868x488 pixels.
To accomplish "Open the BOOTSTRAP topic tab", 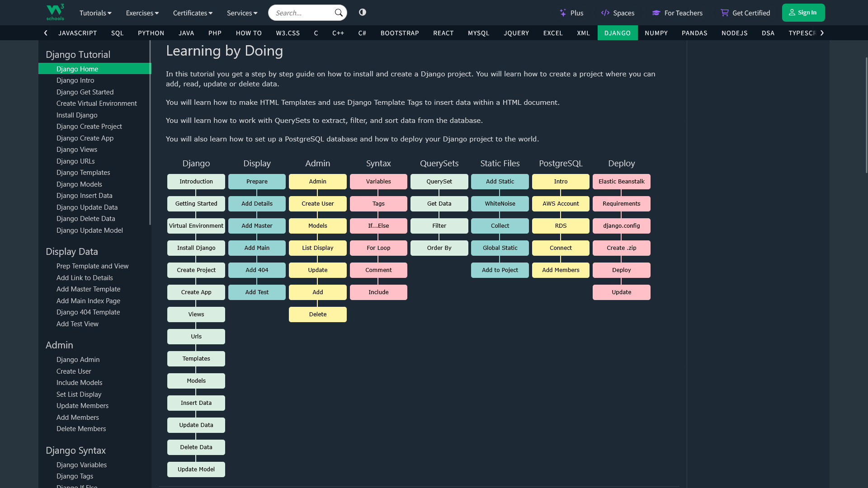I will (x=400, y=33).
